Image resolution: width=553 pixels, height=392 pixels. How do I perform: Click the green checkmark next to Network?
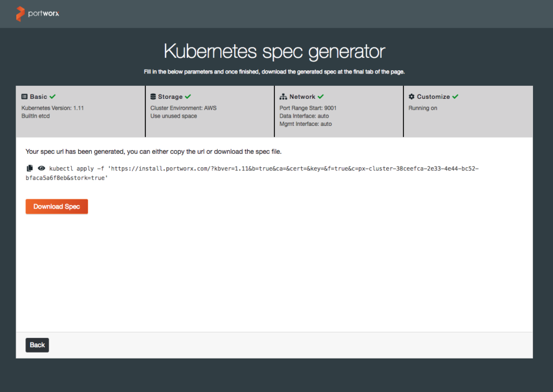tap(321, 97)
